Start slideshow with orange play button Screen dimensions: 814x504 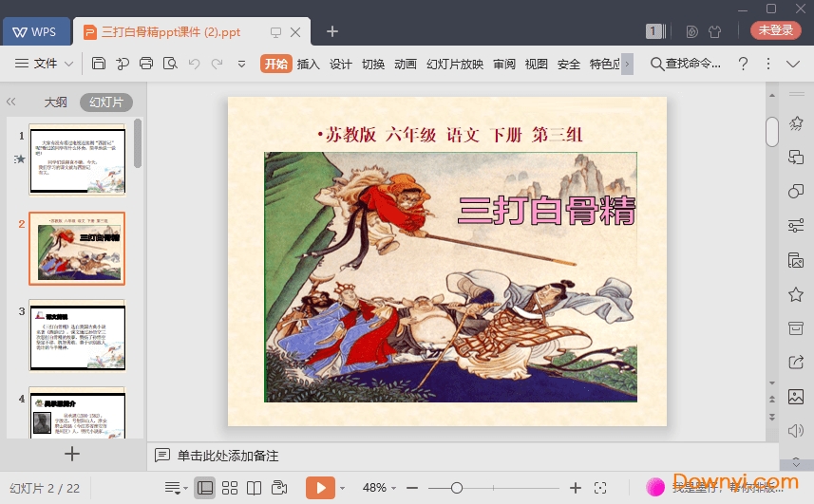point(320,488)
